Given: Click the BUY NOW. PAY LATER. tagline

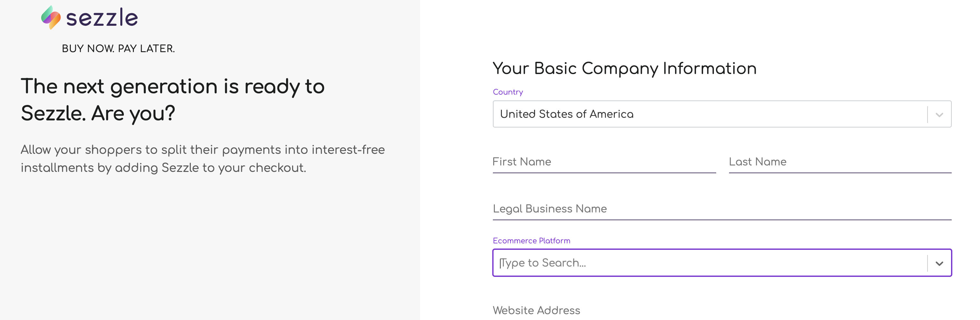Looking at the screenshot, I should (118, 49).
